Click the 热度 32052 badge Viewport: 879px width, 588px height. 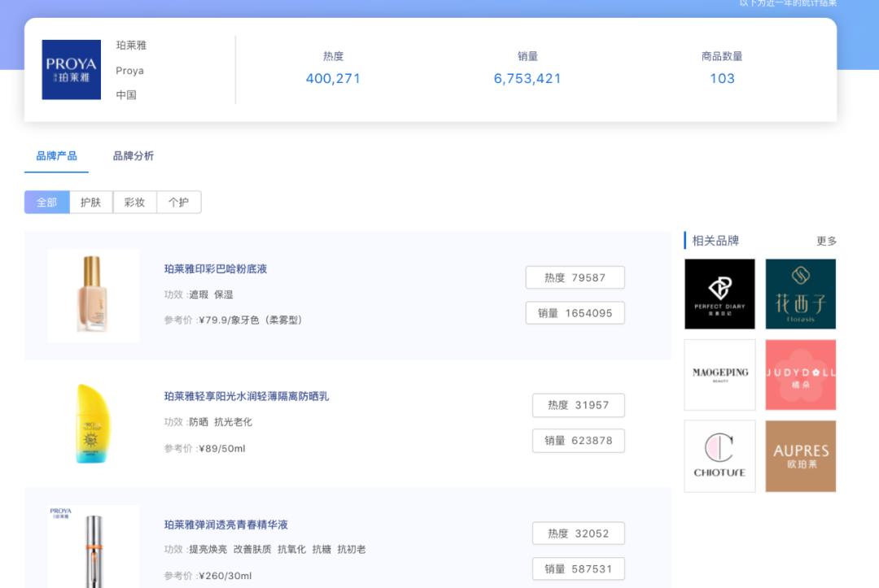(579, 534)
